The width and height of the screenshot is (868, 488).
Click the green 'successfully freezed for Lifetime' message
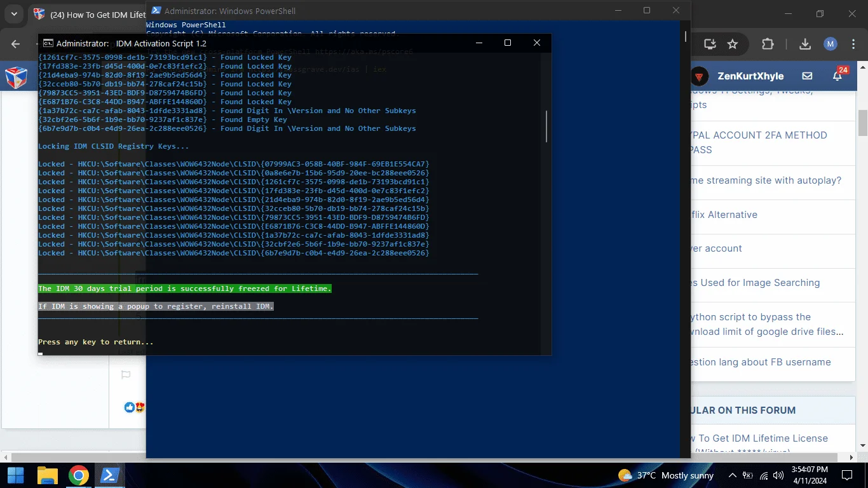(x=185, y=288)
